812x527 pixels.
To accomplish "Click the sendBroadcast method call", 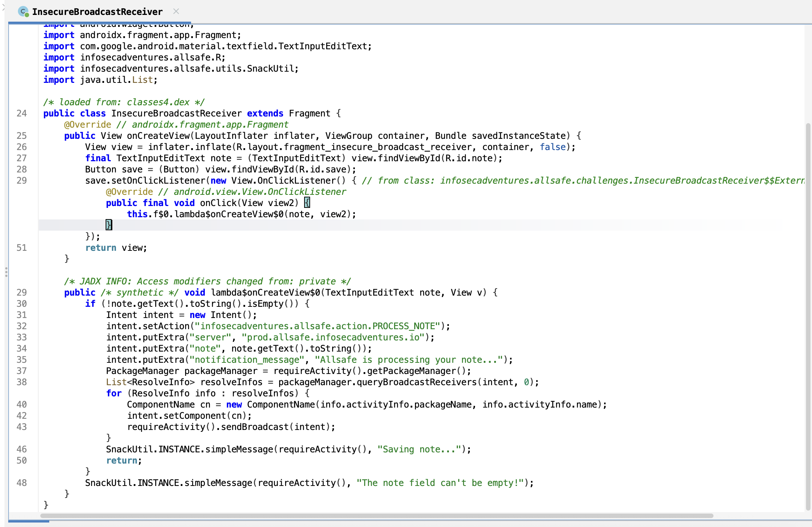I will click(x=254, y=427).
